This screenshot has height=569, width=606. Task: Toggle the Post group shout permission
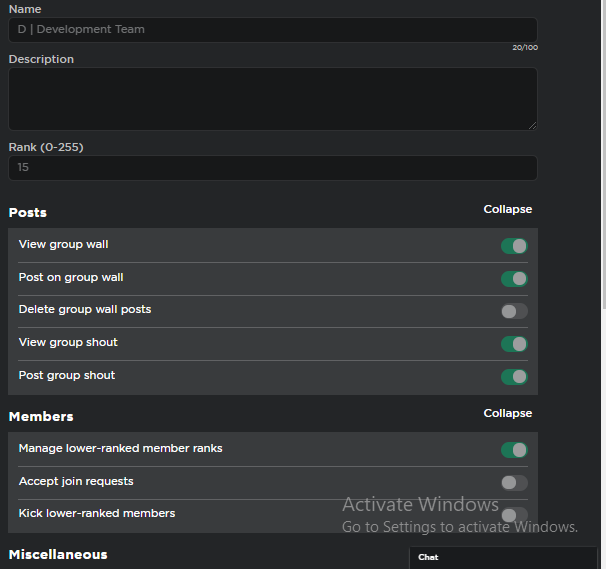pos(514,377)
